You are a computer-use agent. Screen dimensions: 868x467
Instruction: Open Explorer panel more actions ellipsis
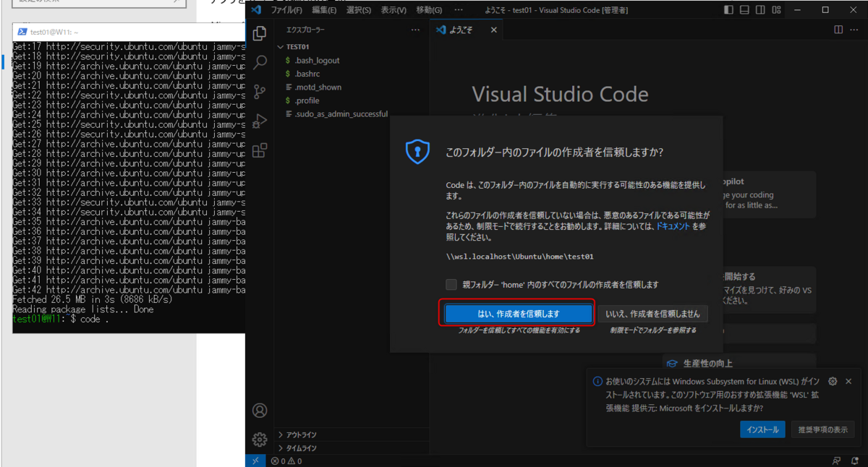pyautogui.click(x=415, y=30)
